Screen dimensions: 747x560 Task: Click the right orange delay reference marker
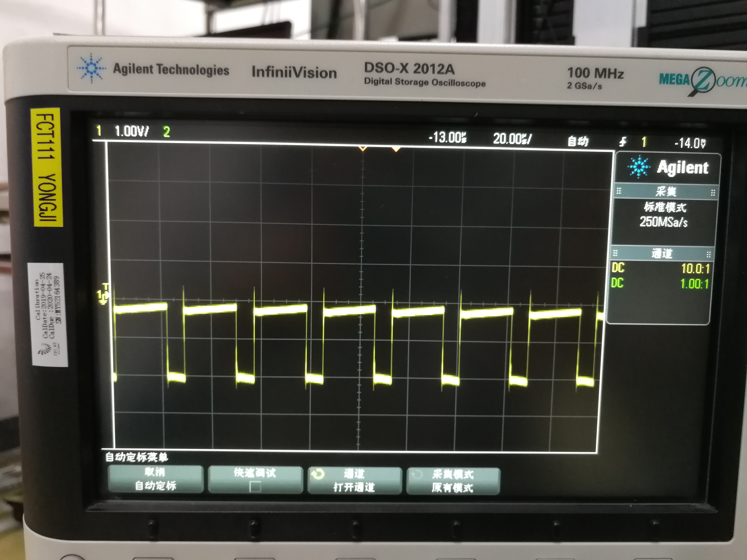point(396,149)
